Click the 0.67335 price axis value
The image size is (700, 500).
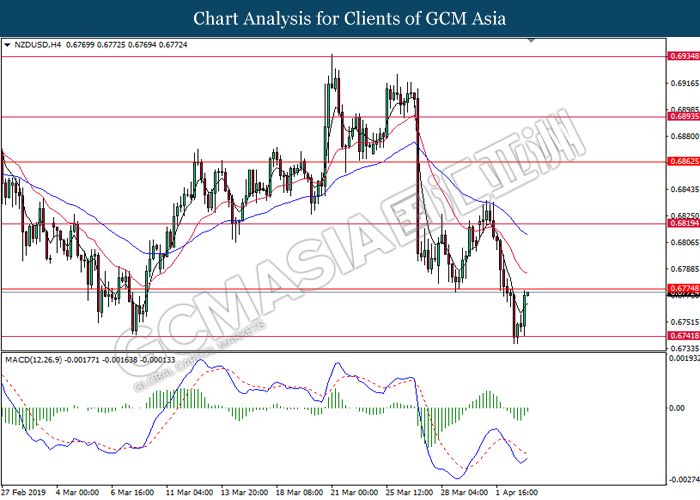point(685,348)
